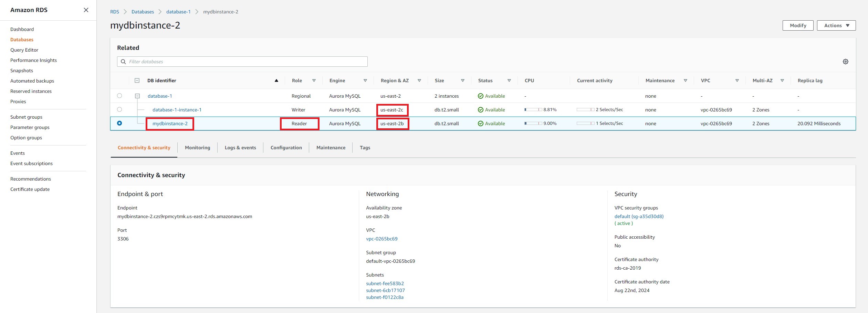Screen dimensions: 868x313
Task: Go to RDS breadcrumb link
Action: tap(115, 12)
